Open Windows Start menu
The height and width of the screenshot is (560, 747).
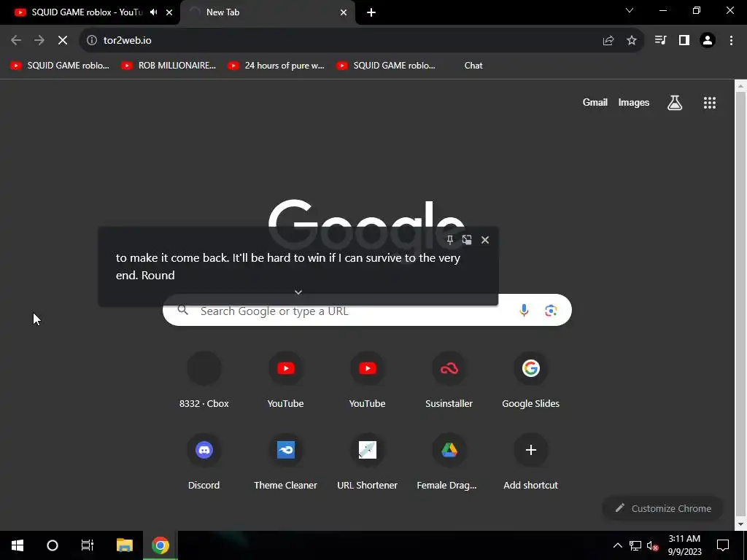(18, 545)
